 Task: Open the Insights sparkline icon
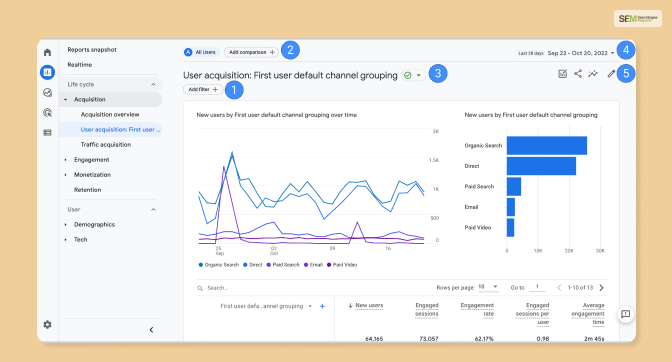[x=593, y=74]
